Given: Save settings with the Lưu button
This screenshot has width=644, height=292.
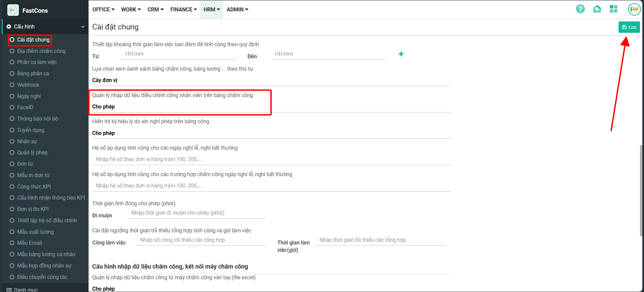Looking at the screenshot, I should (x=629, y=27).
